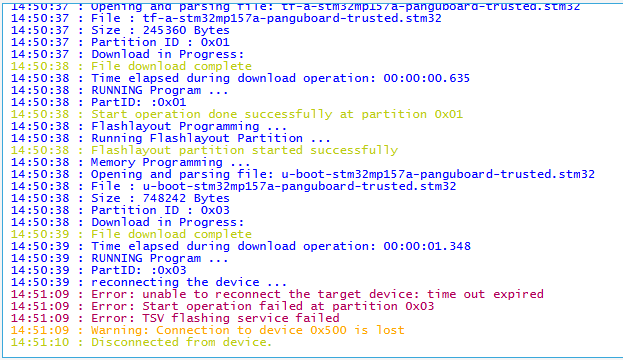The width and height of the screenshot is (623, 360).
Task: Click the time elapsed 00:00:00.635 line
Action: 240,78
